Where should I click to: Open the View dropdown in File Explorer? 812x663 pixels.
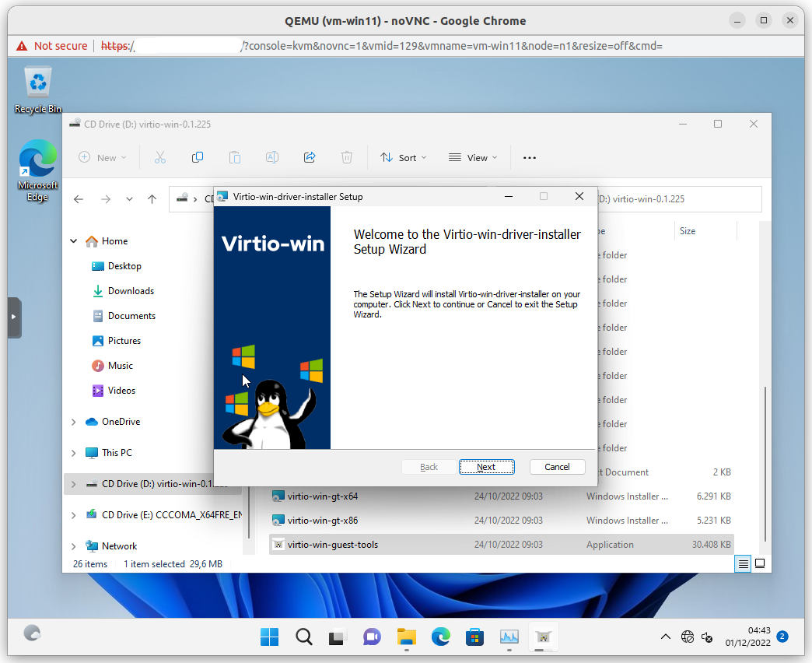click(472, 157)
